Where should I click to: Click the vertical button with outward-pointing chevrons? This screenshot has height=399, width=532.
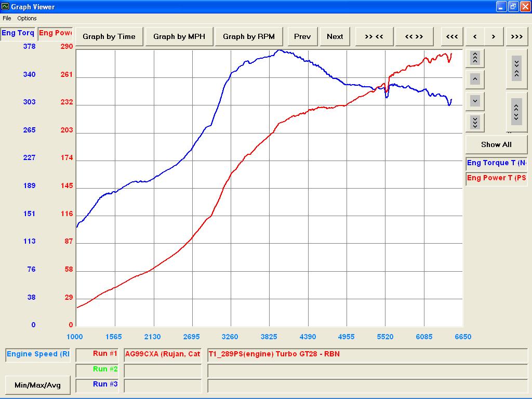pos(516,112)
